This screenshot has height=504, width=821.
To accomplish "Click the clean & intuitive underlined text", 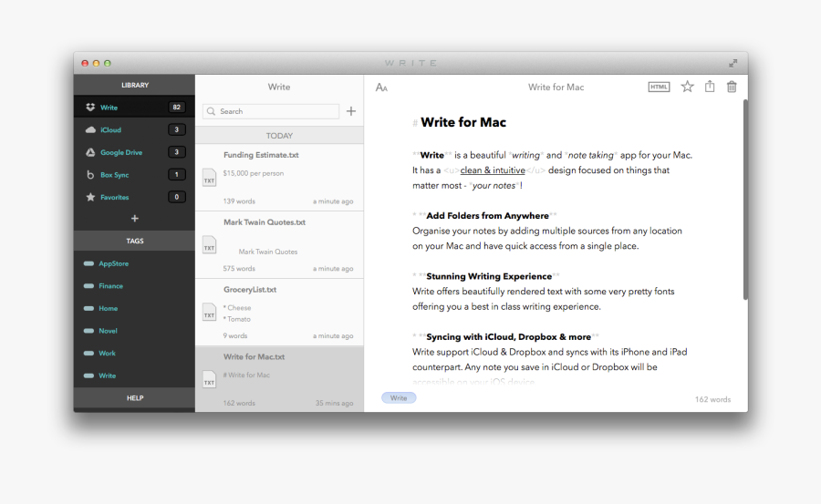I will (493, 170).
